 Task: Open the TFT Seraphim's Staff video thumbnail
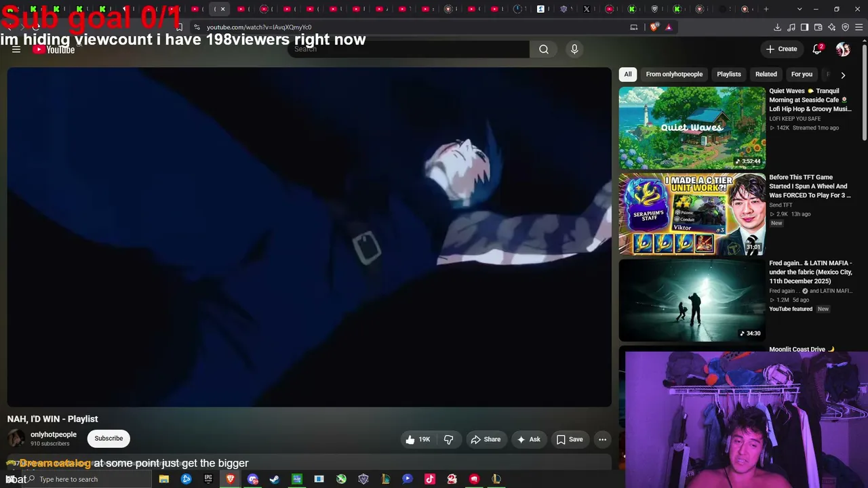click(x=692, y=214)
